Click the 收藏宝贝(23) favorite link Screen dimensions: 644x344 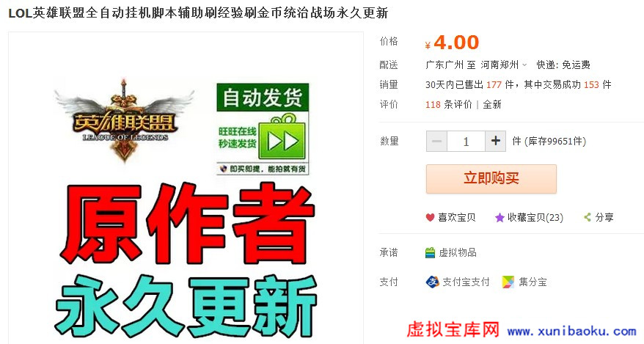(535, 218)
